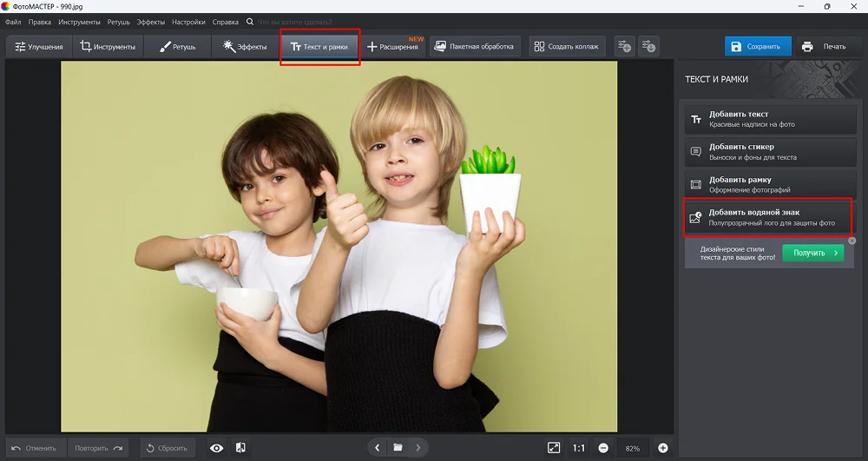Click the photo of two boys on canvas

point(339,247)
